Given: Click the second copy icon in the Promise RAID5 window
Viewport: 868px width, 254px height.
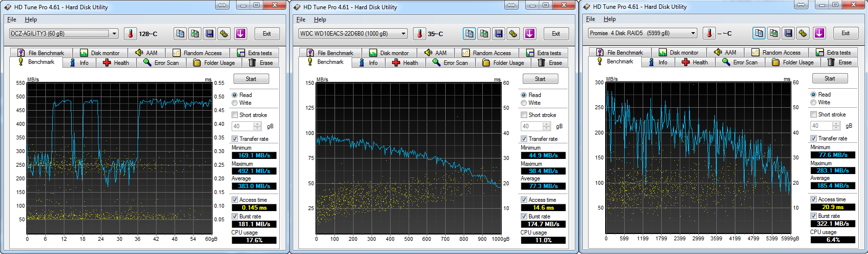Looking at the screenshot, I should 773,33.
